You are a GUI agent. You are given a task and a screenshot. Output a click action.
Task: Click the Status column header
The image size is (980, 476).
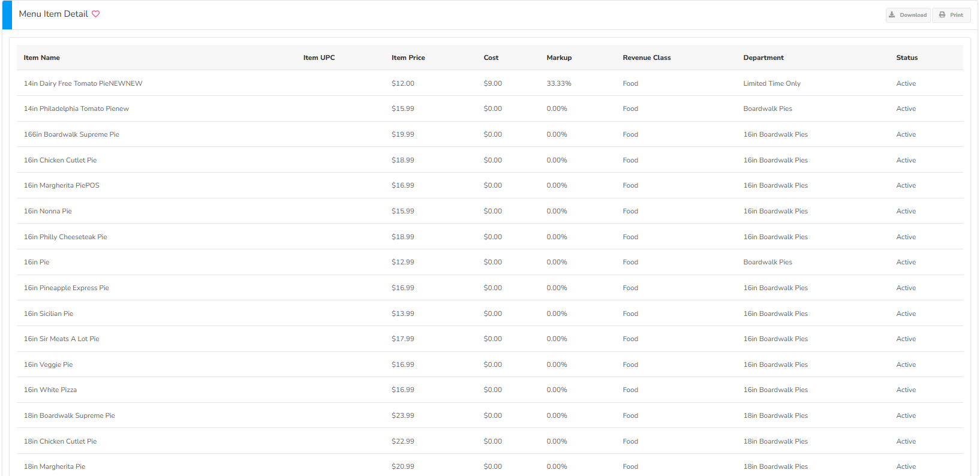coord(906,58)
